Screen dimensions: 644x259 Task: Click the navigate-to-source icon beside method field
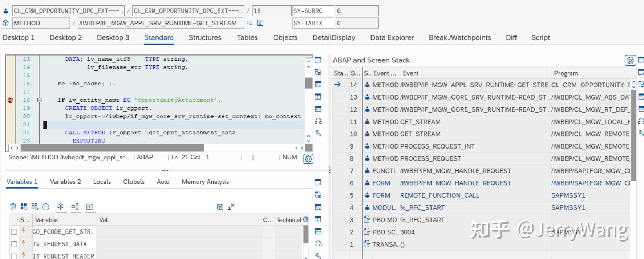(x=249, y=23)
